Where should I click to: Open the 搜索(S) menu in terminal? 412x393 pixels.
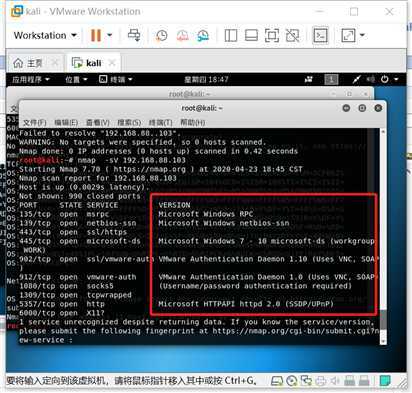[x=129, y=123]
